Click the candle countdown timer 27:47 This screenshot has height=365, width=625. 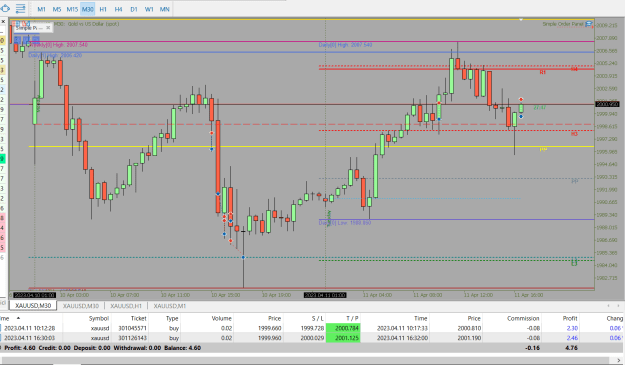pos(539,108)
